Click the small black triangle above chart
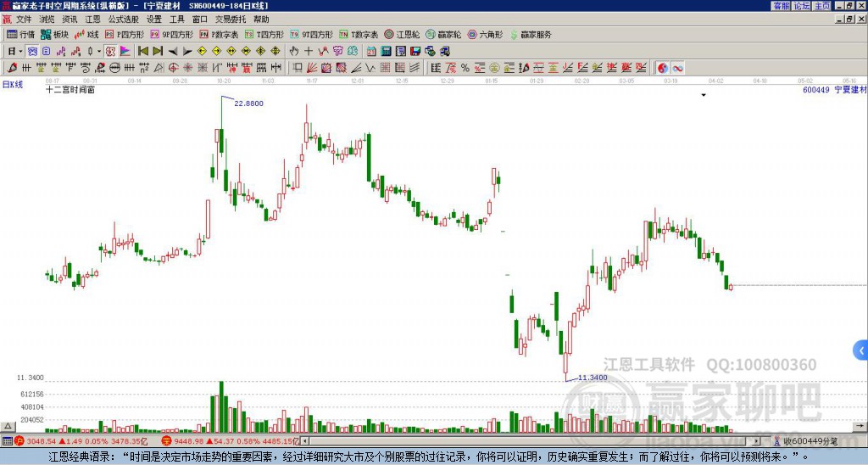The image size is (868, 465). [x=704, y=96]
